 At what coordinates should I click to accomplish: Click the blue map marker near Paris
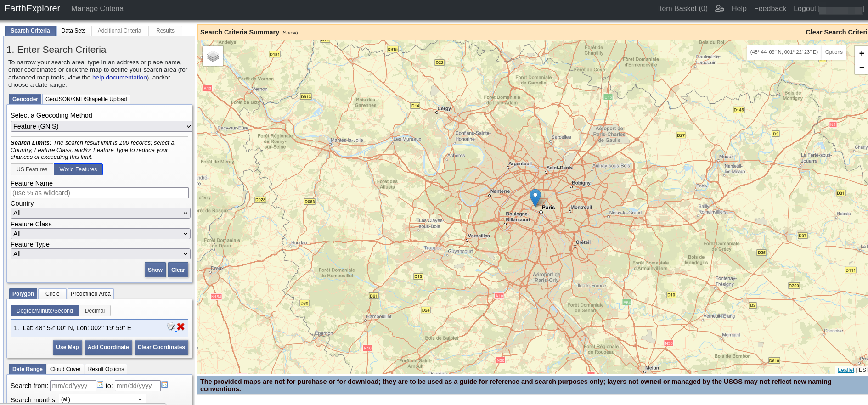(x=535, y=197)
